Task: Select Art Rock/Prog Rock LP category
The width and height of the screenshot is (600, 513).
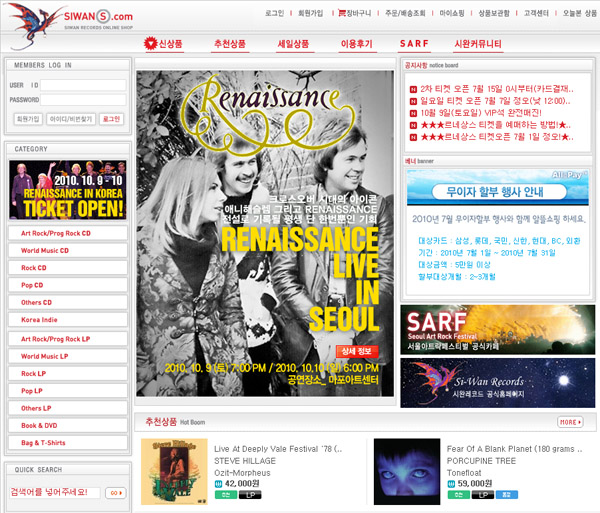Action: 68,339
